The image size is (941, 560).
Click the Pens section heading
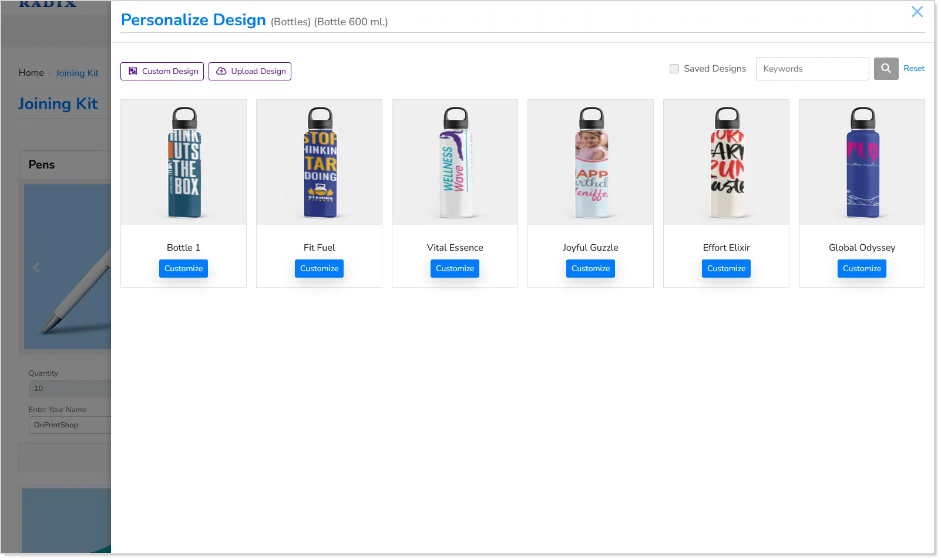click(x=42, y=165)
